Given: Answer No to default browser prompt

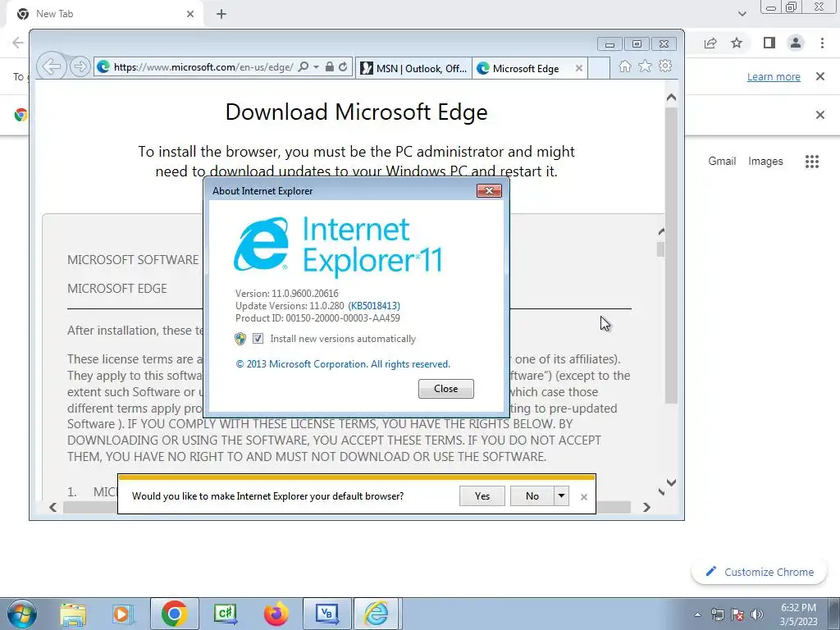Looking at the screenshot, I should pos(532,496).
